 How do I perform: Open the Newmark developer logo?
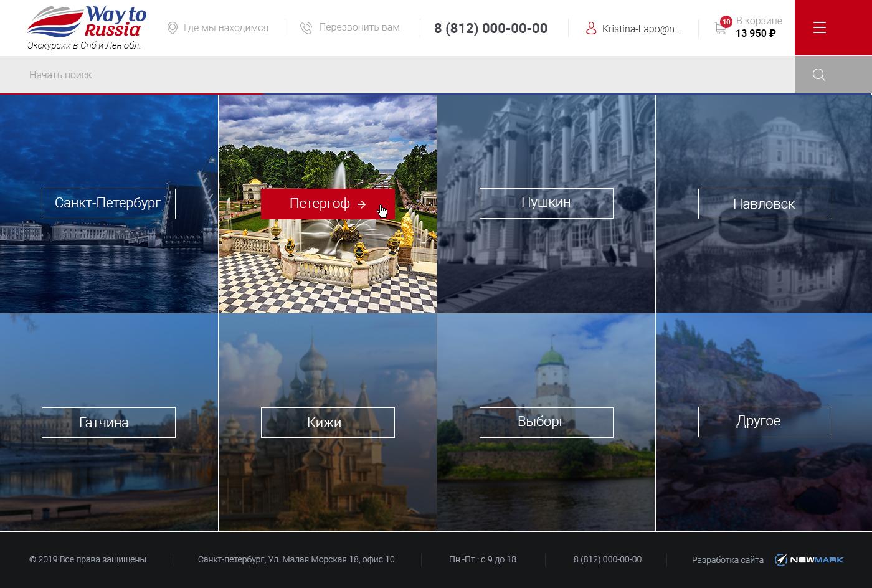coord(809,559)
